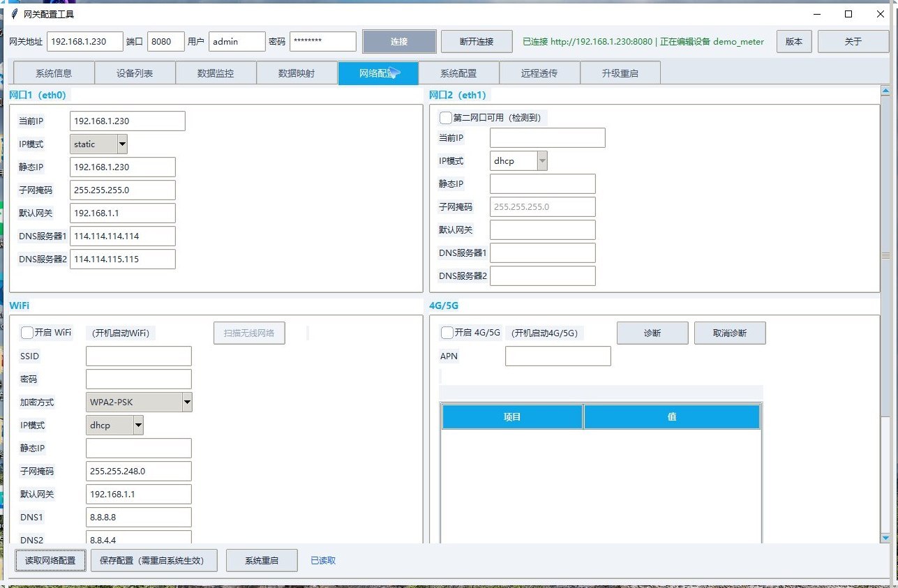This screenshot has height=588, width=898.
Task: Start the 4G/5G 诊断 button
Action: coord(652,333)
